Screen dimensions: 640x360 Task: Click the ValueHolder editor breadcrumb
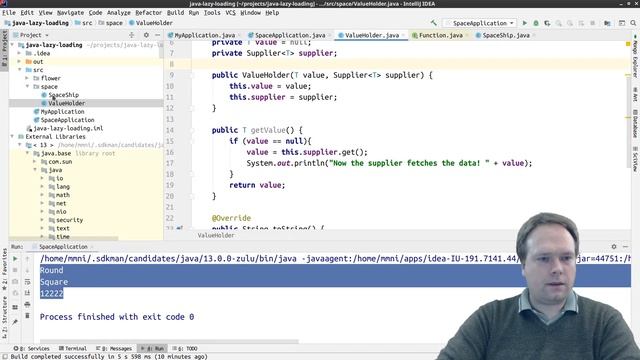coord(216,236)
